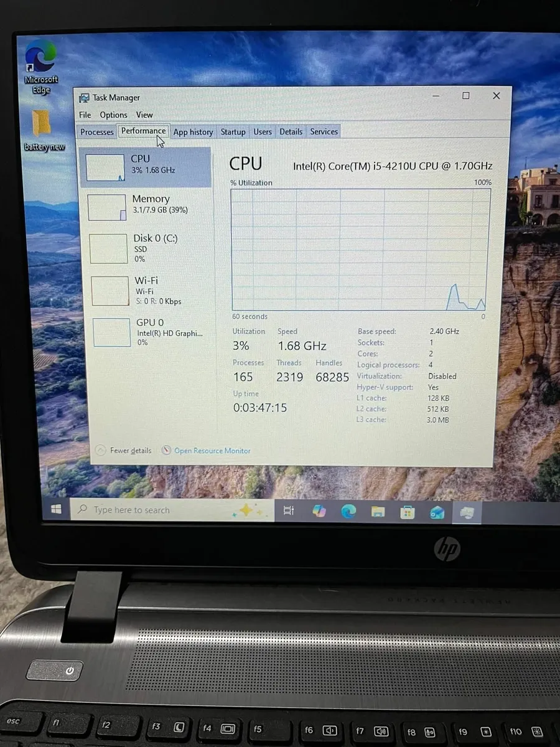Click the taskbar search box

click(x=162, y=510)
